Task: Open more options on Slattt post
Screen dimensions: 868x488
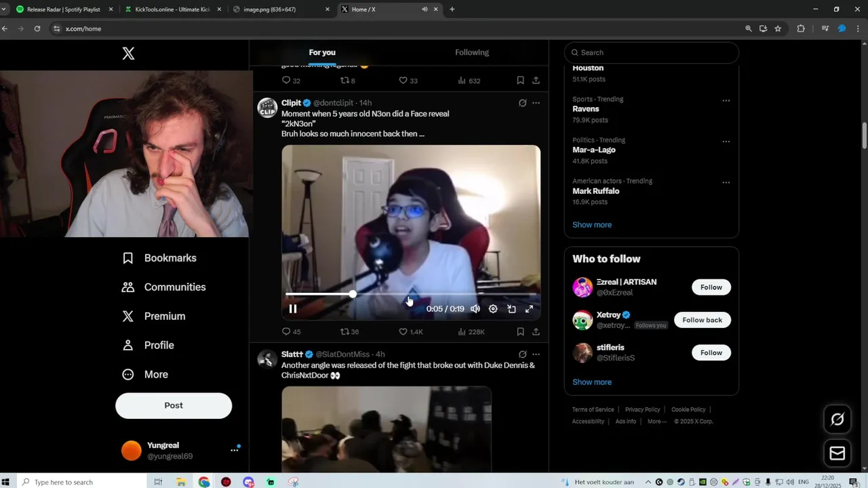Action: click(536, 354)
